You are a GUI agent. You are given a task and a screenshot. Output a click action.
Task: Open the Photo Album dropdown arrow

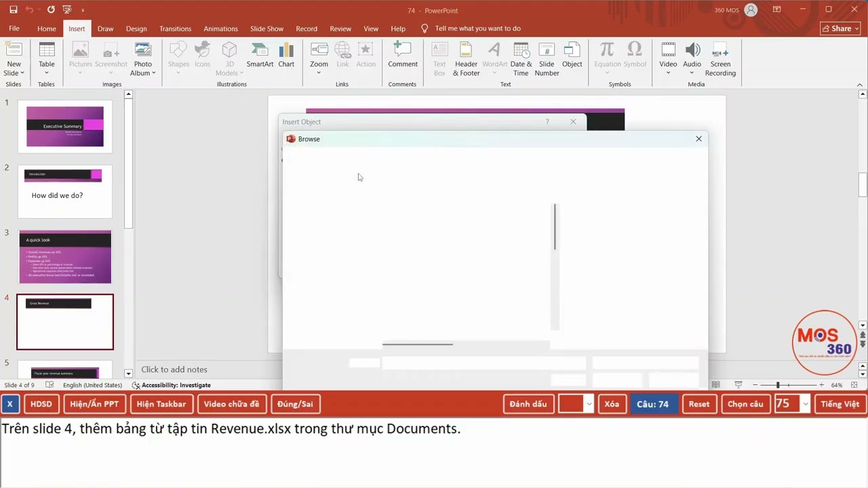tap(154, 73)
